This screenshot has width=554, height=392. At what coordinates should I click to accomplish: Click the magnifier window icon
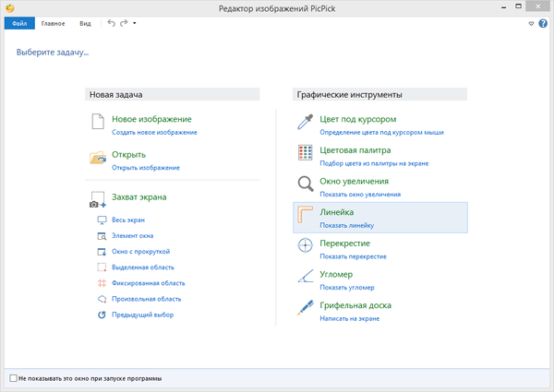tap(306, 184)
